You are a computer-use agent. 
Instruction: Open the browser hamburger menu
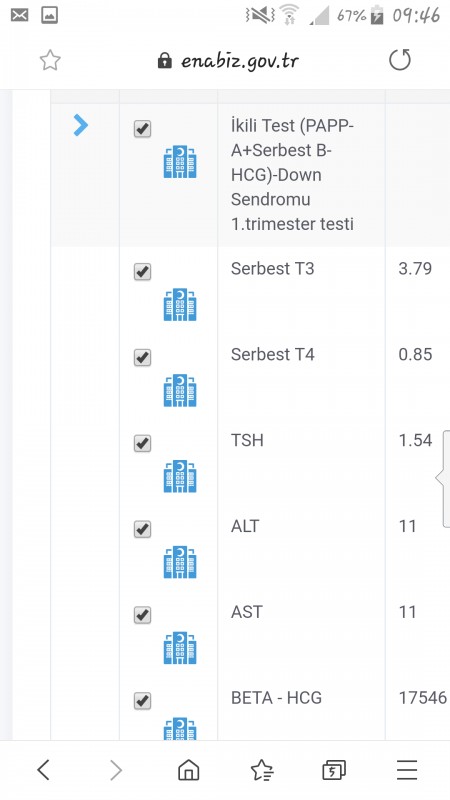pyautogui.click(x=407, y=769)
